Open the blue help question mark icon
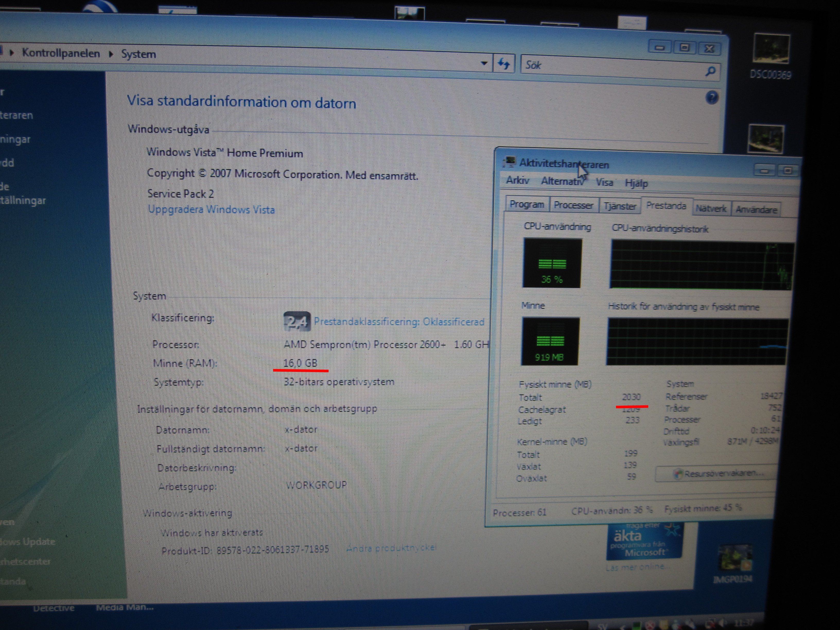Screen dimensions: 840x630 point(712,98)
